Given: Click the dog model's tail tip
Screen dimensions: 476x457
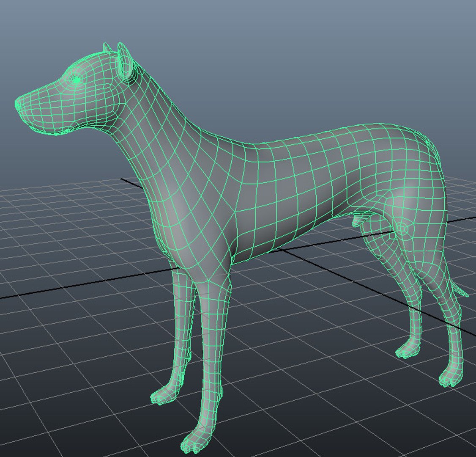Looking at the screenshot, I should 462,292.
